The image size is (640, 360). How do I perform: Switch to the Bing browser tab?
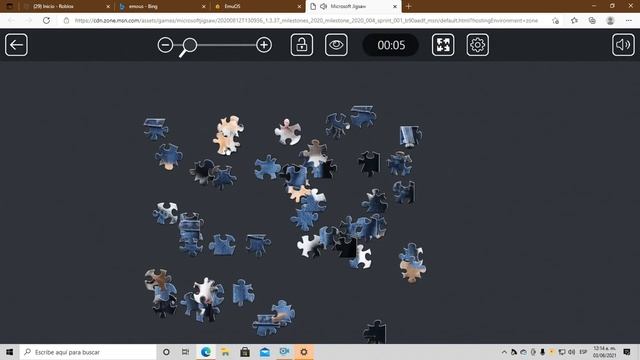coord(161,7)
